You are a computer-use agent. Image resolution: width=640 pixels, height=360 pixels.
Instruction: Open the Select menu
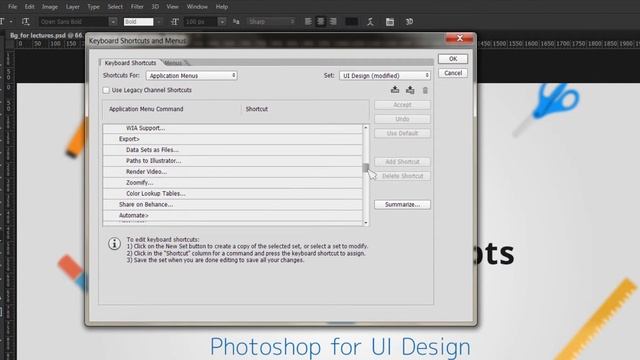[x=115, y=7]
